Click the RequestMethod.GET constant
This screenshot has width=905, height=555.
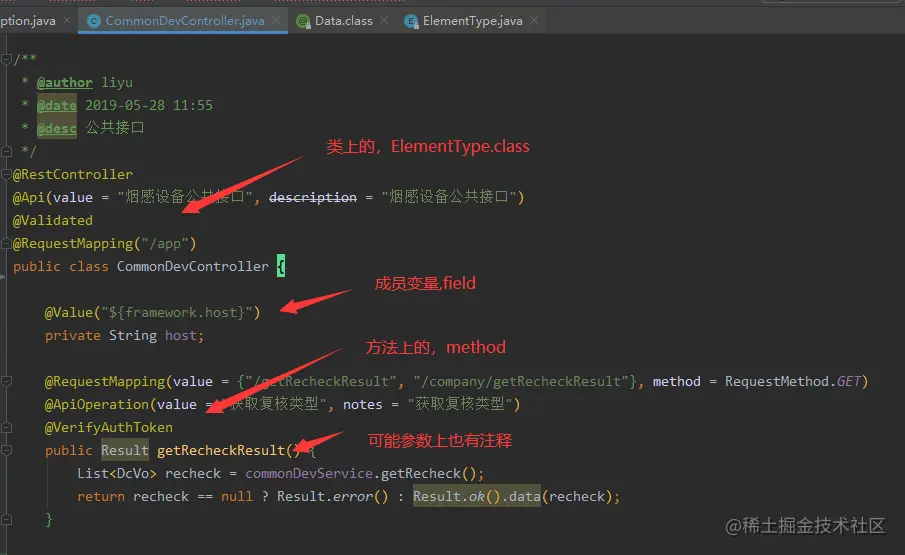(793, 381)
